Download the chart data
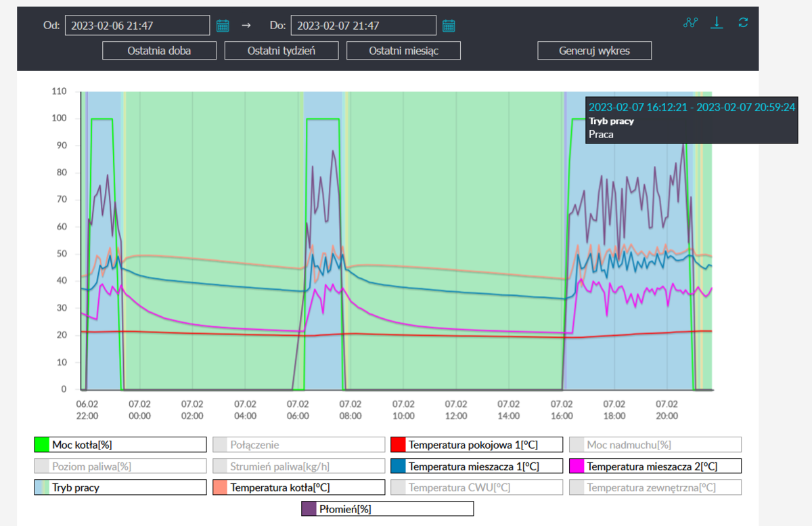 click(717, 22)
